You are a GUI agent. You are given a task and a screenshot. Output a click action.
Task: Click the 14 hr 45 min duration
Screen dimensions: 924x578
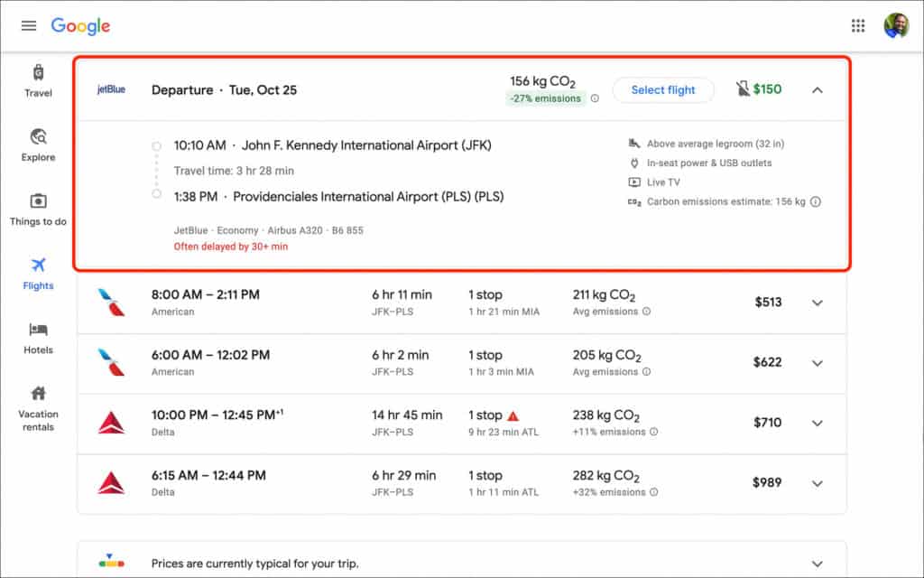(407, 415)
